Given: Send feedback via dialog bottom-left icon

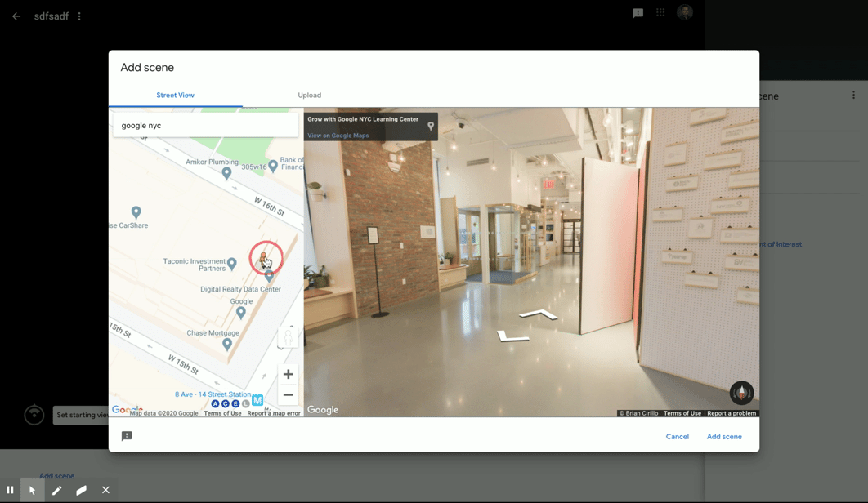Looking at the screenshot, I should pyautogui.click(x=127, y=436).
